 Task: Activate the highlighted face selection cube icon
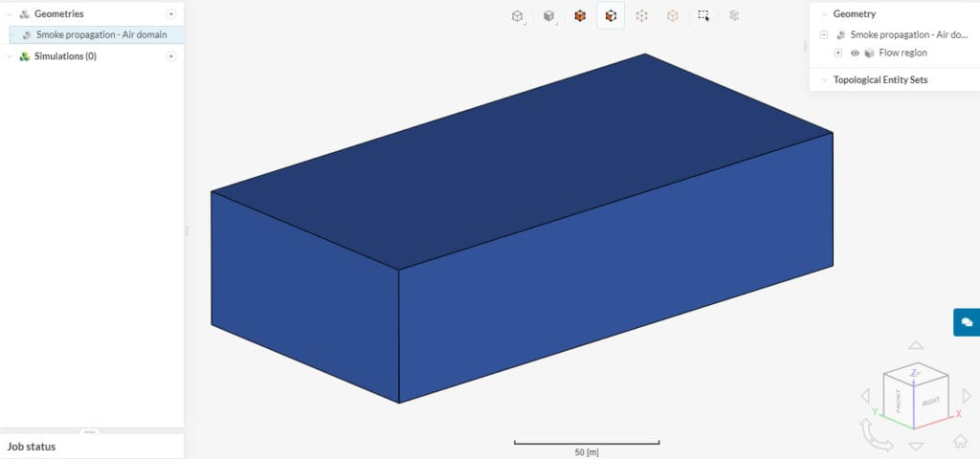[611, 16]
